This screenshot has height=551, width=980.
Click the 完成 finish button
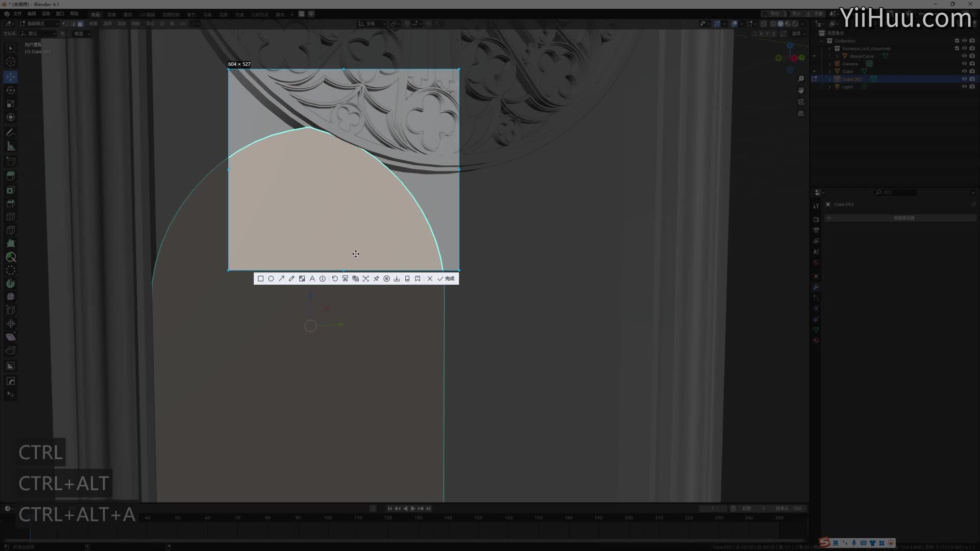446,279
